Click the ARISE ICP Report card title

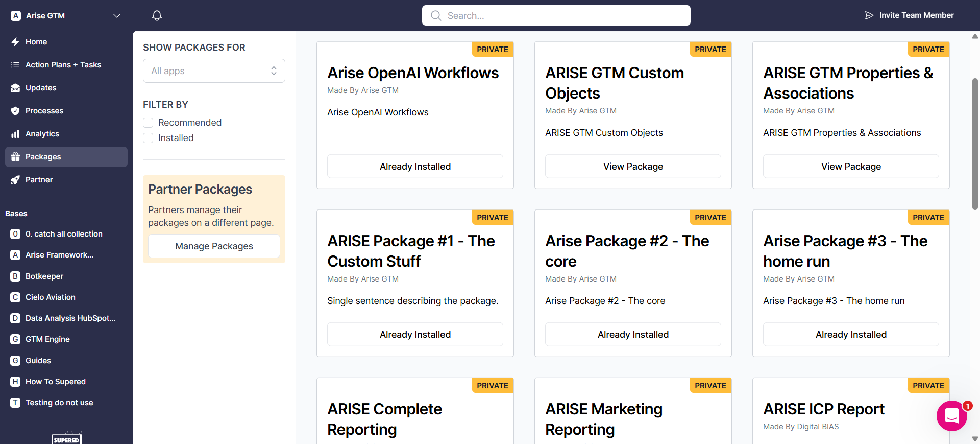[824, 409]
